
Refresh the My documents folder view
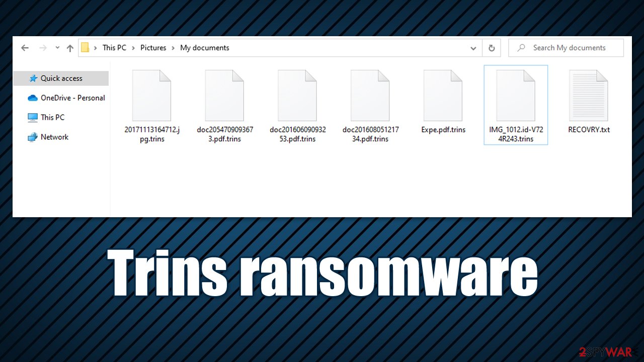click(492, 47)
